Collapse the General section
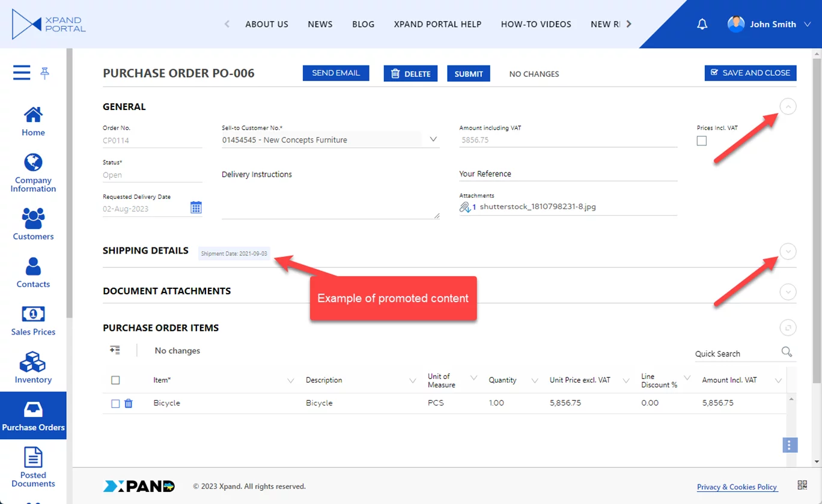The height and width of the screenshot is (504, 822). [x=788, y=107]
